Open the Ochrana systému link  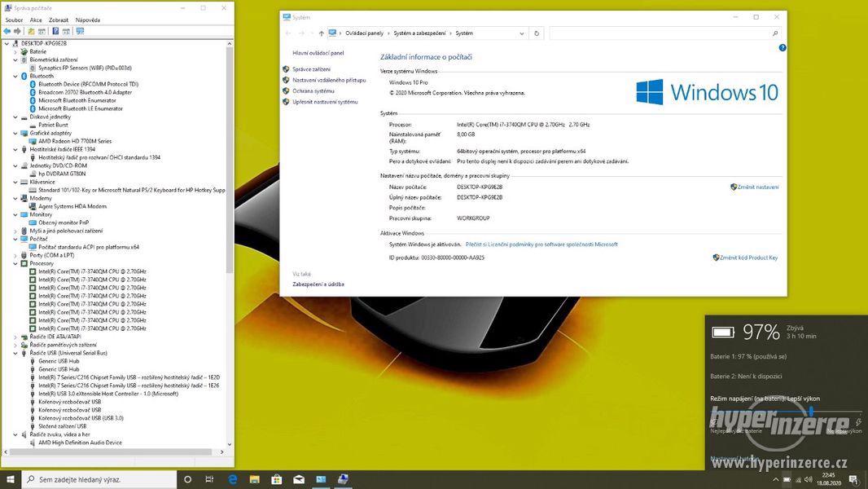pyautogui.click(x=313, y=90)
